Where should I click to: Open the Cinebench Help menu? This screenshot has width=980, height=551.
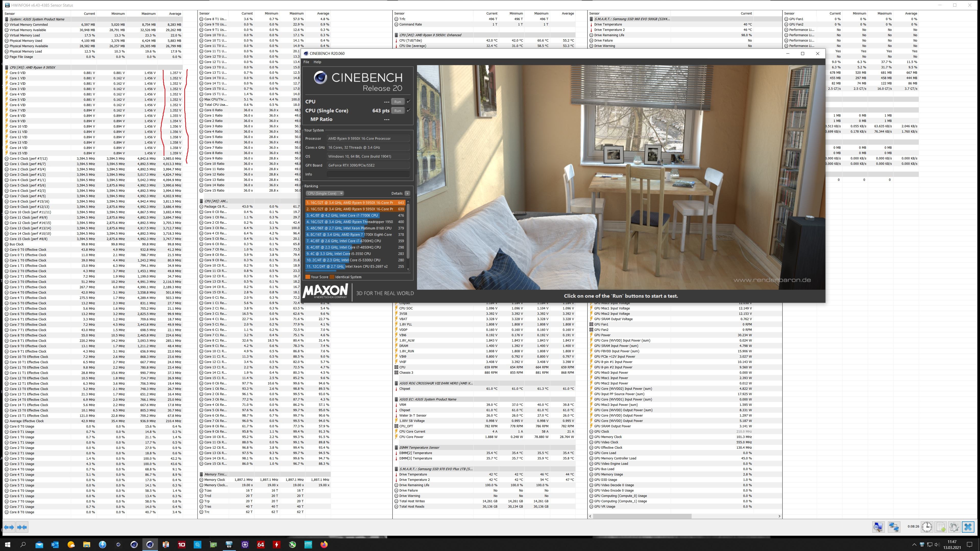pos(317,62)
